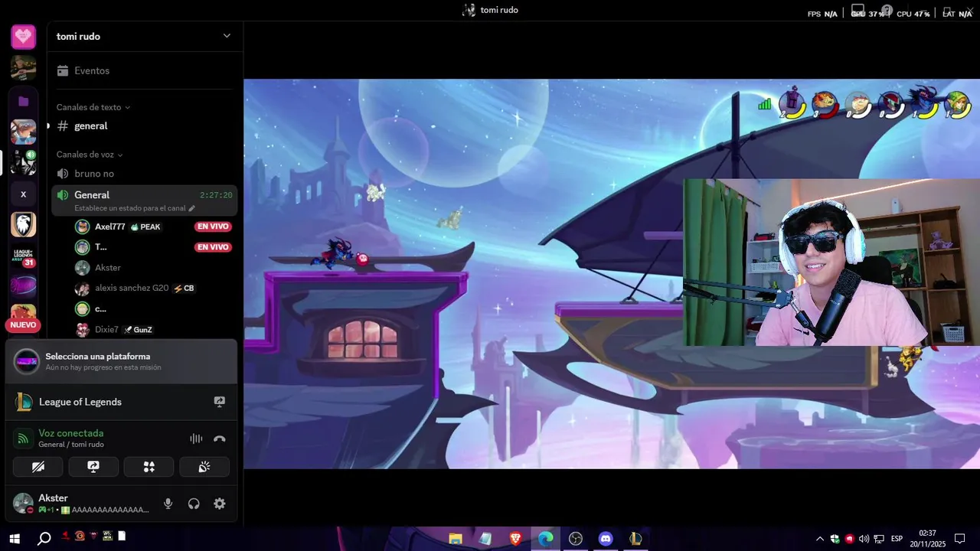Open volume control in system tray
Screen dimensions: 980x551
[864, 539]
